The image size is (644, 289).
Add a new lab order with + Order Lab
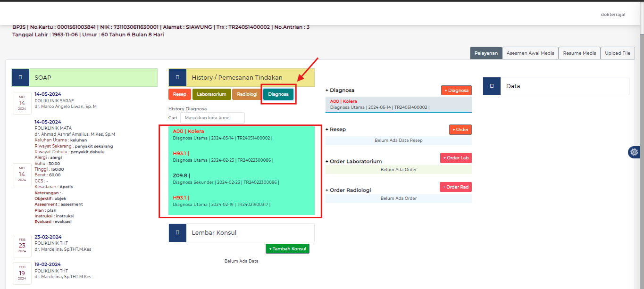[456, 158]
